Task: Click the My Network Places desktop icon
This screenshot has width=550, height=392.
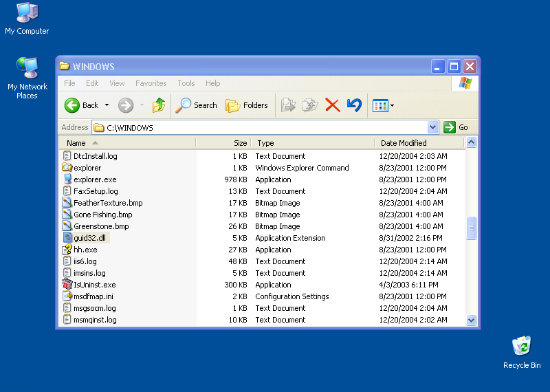Action: pos(27,67)
